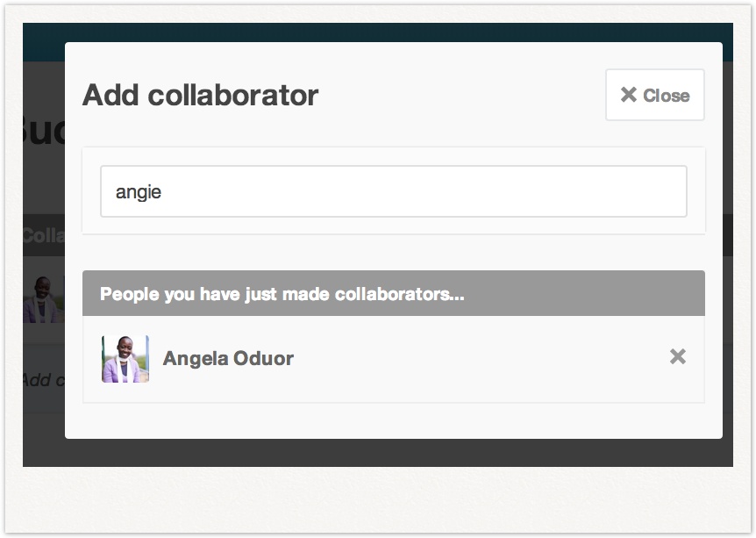The height and width of the screenshot is (538, 756).
Task: Click the dark overlay below the dialog
Action: (x=378, y=453)
